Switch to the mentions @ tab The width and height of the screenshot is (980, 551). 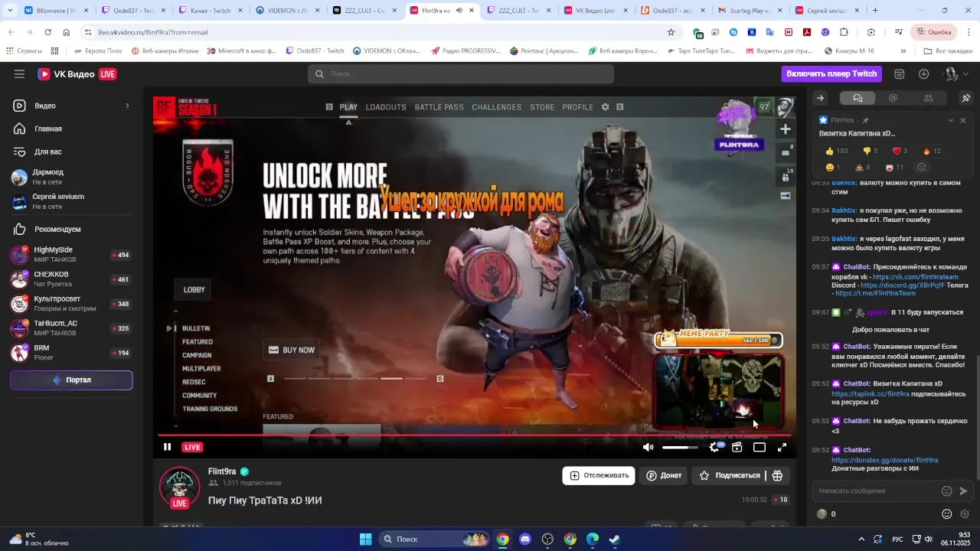[893, 98]
